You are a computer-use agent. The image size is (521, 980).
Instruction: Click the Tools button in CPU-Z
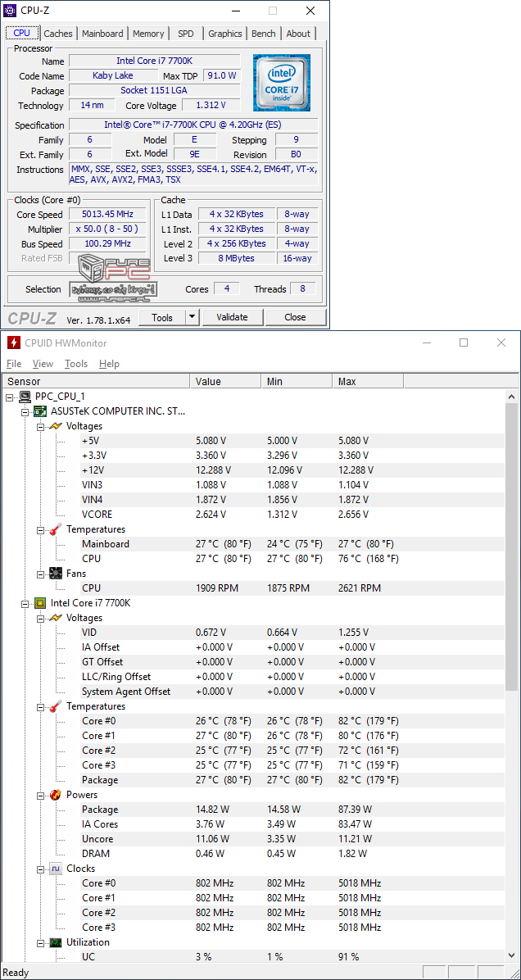[162, 317]
